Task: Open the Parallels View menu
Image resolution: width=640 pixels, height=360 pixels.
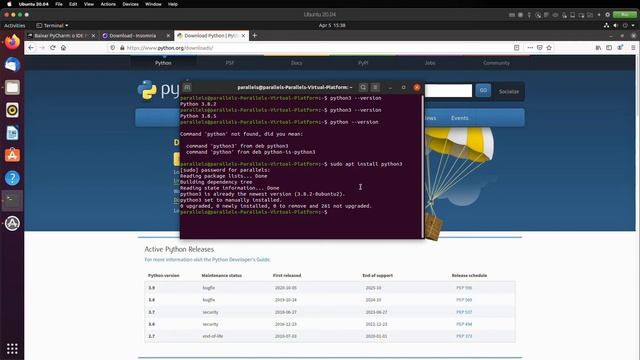Action: click(x=89, y=4)
